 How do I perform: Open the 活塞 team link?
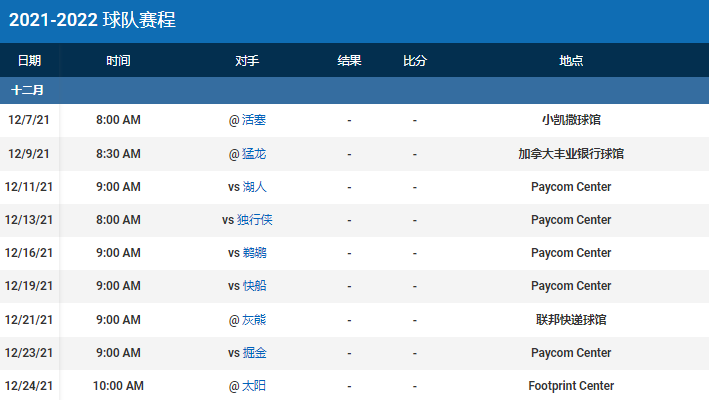pos(254,120)
